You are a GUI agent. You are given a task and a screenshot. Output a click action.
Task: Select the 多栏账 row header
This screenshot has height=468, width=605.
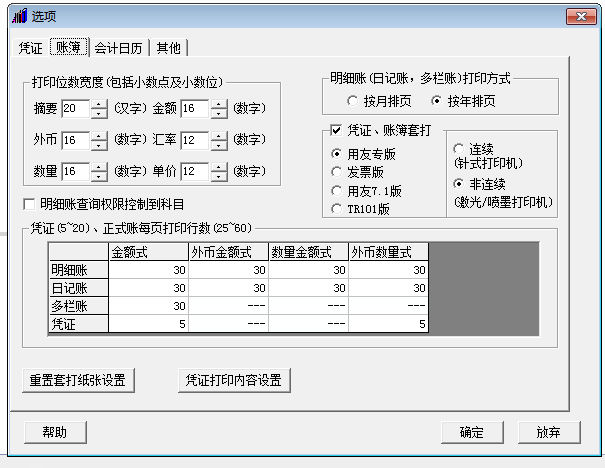click(x=79, y=306)
